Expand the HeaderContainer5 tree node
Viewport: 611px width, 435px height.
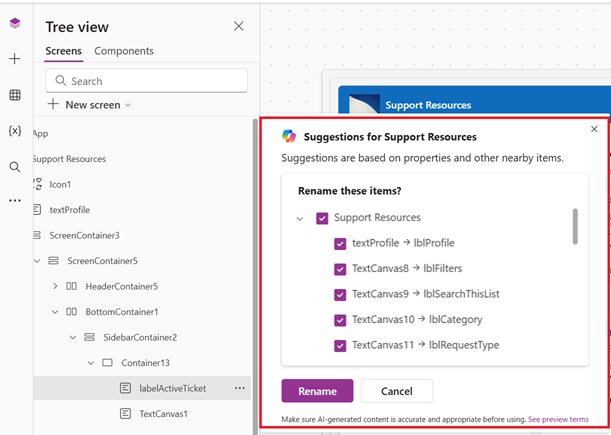[x=55, y=286]
